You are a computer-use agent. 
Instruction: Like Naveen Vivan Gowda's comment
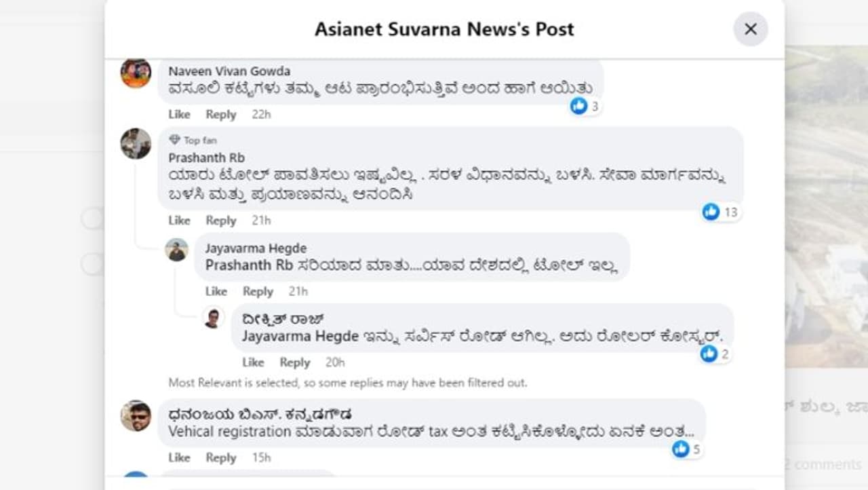pos(179,114)
